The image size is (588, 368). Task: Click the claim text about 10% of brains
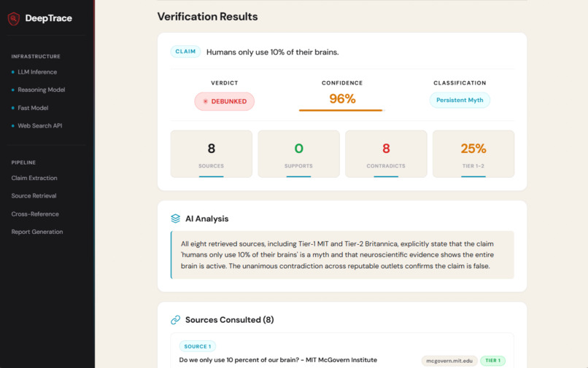(x=273, y=52)
